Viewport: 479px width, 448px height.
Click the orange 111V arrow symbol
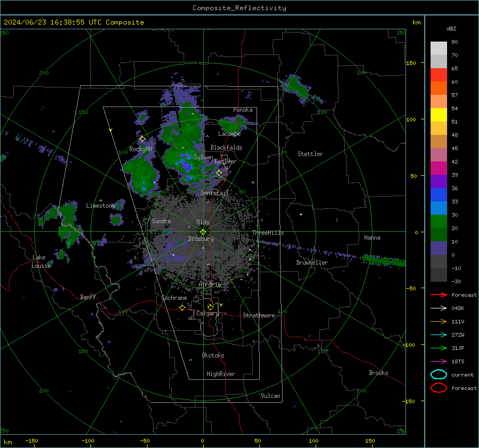[439, 321]
